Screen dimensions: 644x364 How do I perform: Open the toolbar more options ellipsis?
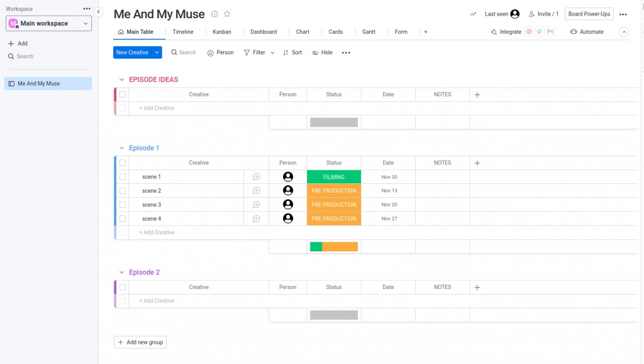pos(346,53)
